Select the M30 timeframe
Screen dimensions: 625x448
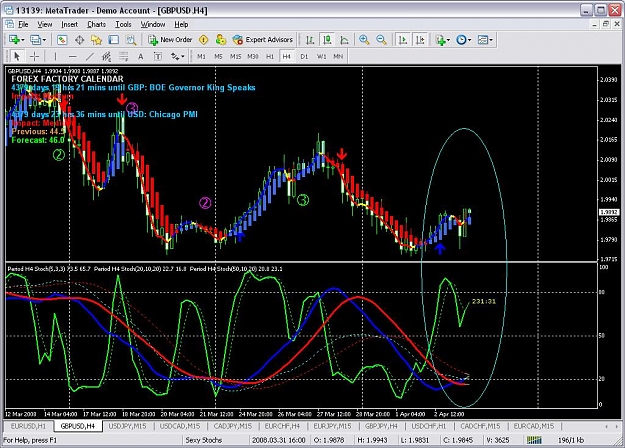click(x=253, y=57)
